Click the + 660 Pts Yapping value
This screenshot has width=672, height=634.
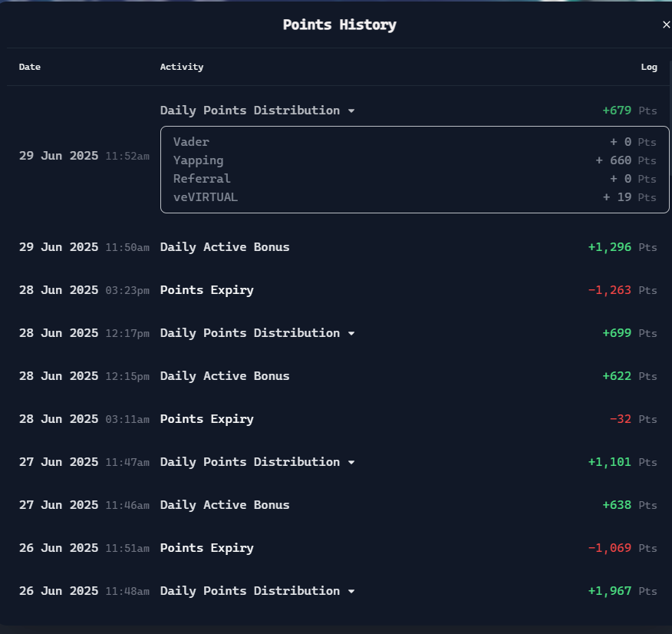click(x=626, y=160)
